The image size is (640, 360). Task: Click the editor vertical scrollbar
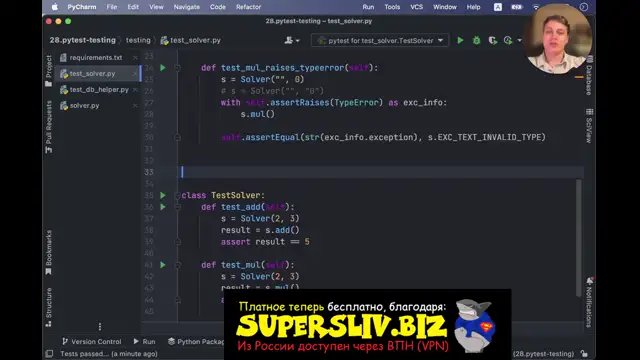click(578, 238)
